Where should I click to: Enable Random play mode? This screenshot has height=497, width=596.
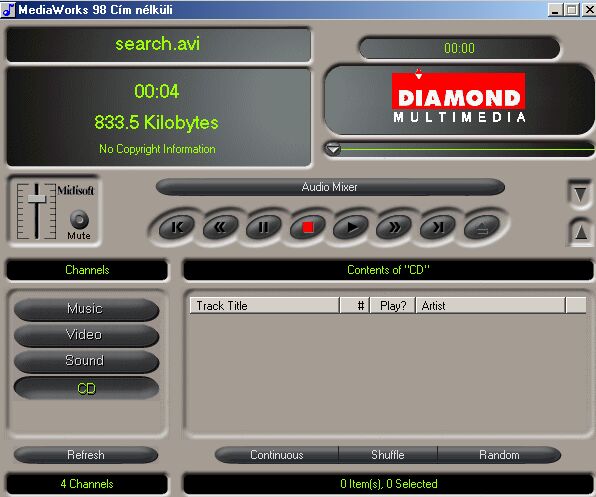coord(499,455)
